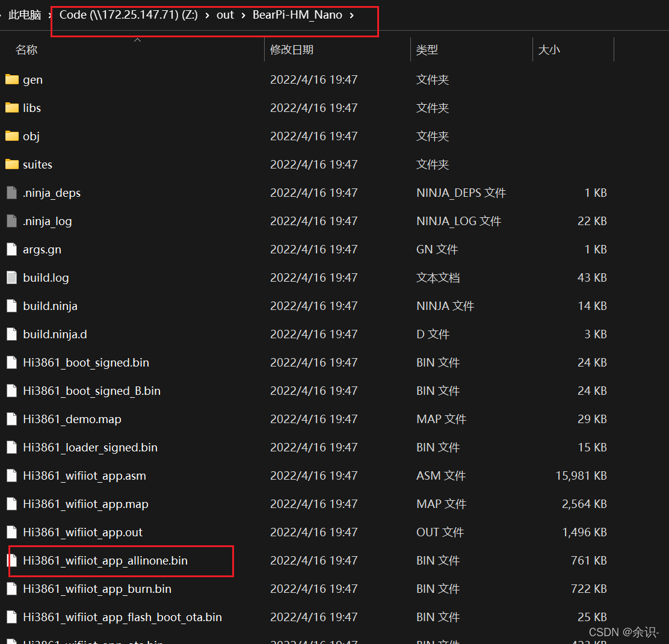
Task: Click the NINJA_LOG 文件 type cell
Action: click(458, 221)
